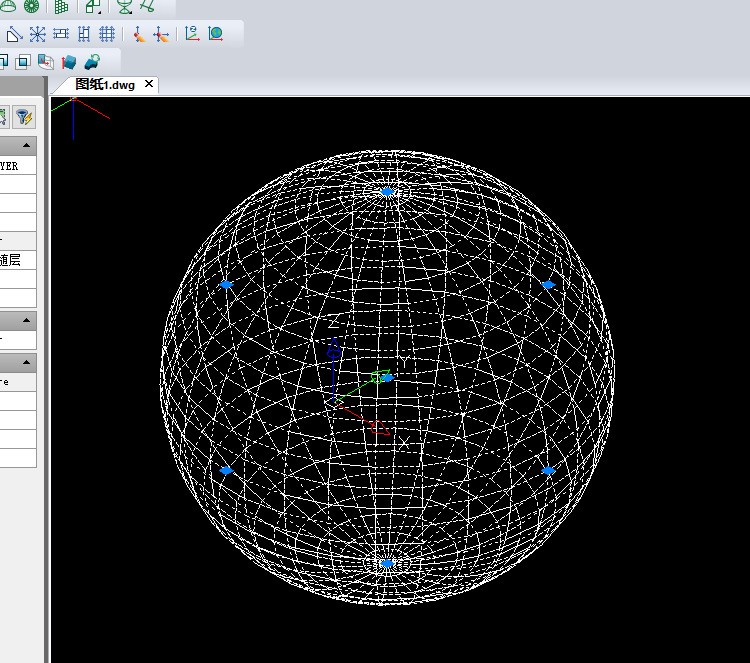
Task: Click the blue Z axis arrow of UCS
Action: point(334,348)
